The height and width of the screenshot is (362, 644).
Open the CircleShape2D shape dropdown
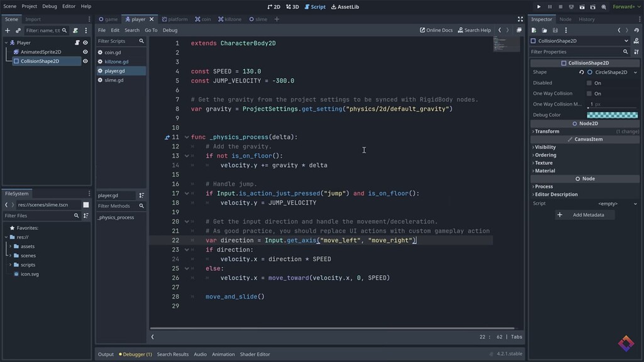point(613,72)
